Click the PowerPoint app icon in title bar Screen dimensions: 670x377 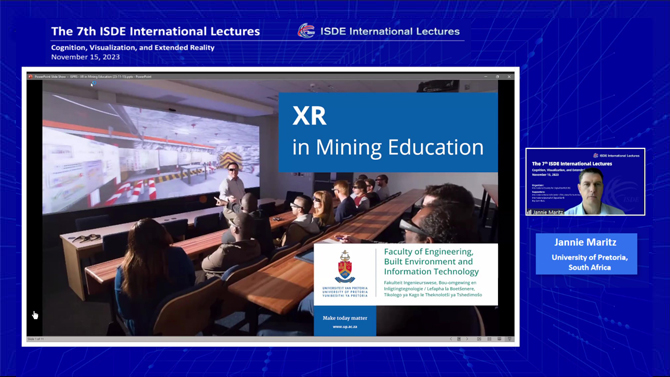[x=30, y=77]
